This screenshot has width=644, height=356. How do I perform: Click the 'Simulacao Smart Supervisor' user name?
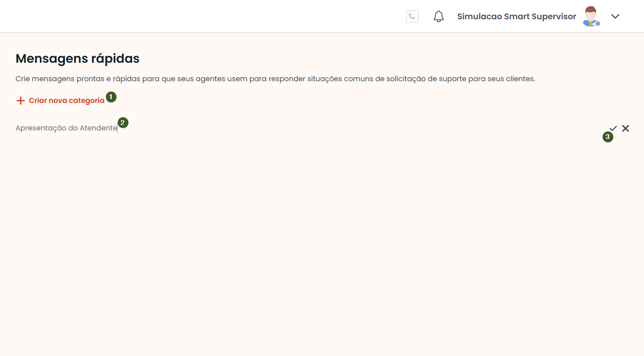coord(516,16)
